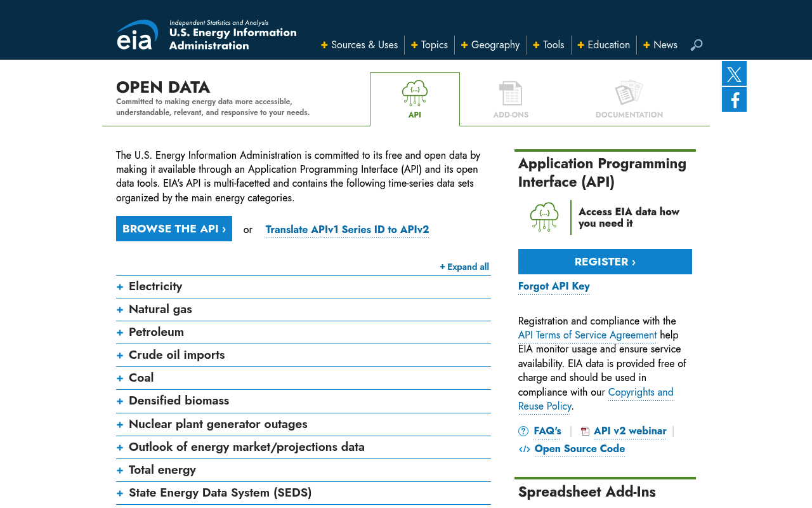Click the code brackets icon beside Open Source Code
The width and height of the screenshot is (812, 508).
[x=525, y=449]
